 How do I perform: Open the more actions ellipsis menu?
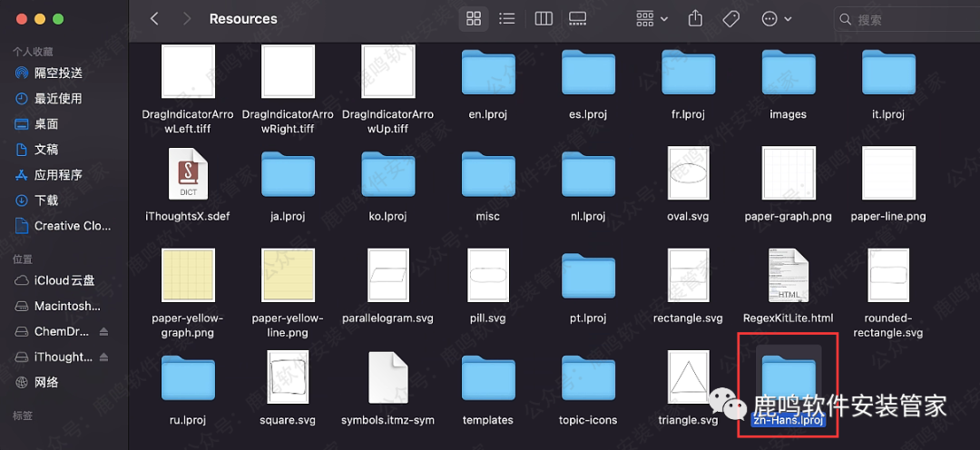point(777,19)
